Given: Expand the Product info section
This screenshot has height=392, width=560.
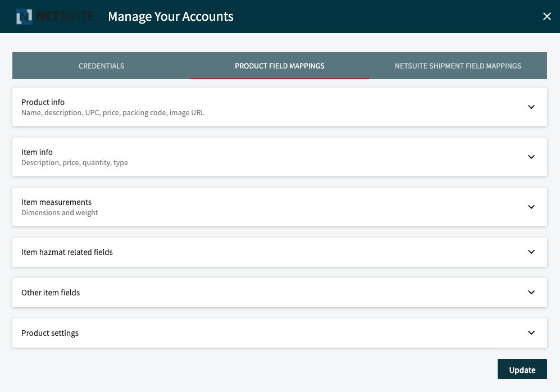Looking at the screenshot, I should pos(531,107).
